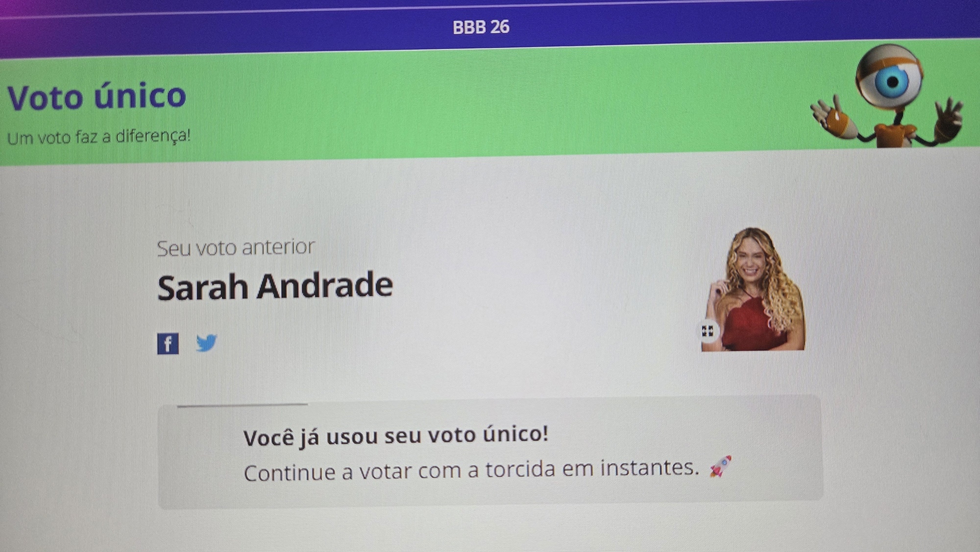This screenshot has height=552, width=980.
Task: Click the 'Você já usou seu voto único!' message
Action: 396,436
